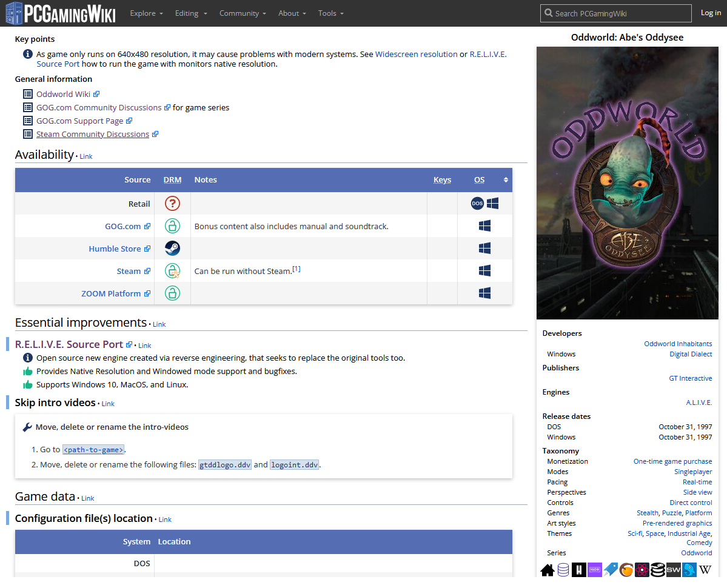Open the A.L.I.V.E. engine link

coord(699,402)
